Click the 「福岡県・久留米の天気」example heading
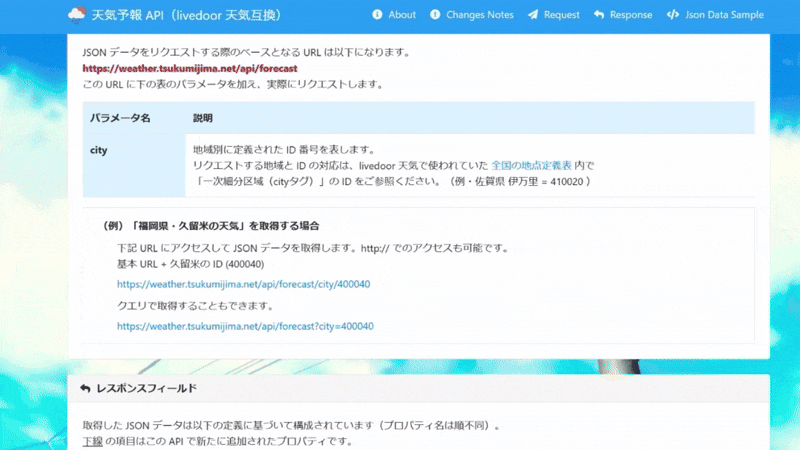 [x=210, y=226]
